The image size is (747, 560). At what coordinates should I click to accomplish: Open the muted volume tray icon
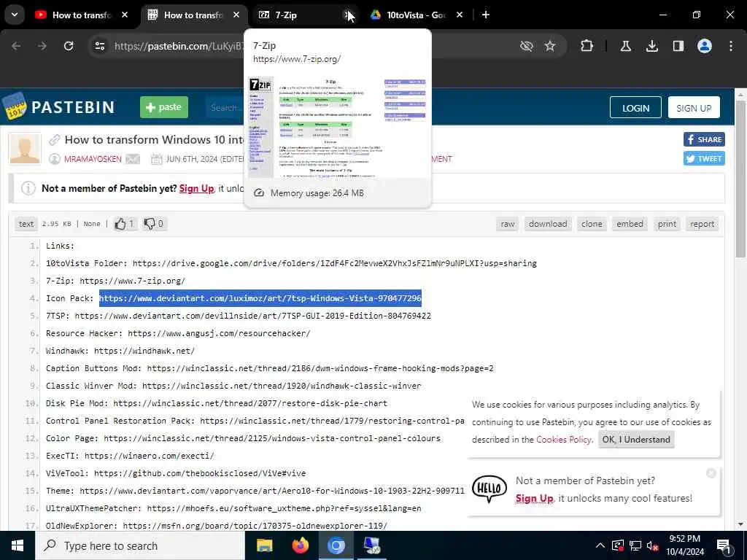653,545
